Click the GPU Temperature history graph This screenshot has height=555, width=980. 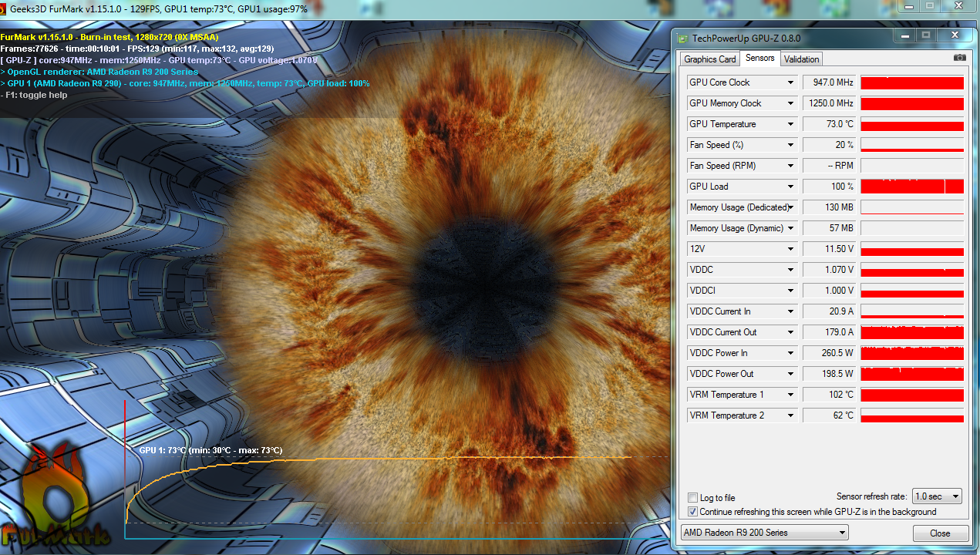[912, 124]
